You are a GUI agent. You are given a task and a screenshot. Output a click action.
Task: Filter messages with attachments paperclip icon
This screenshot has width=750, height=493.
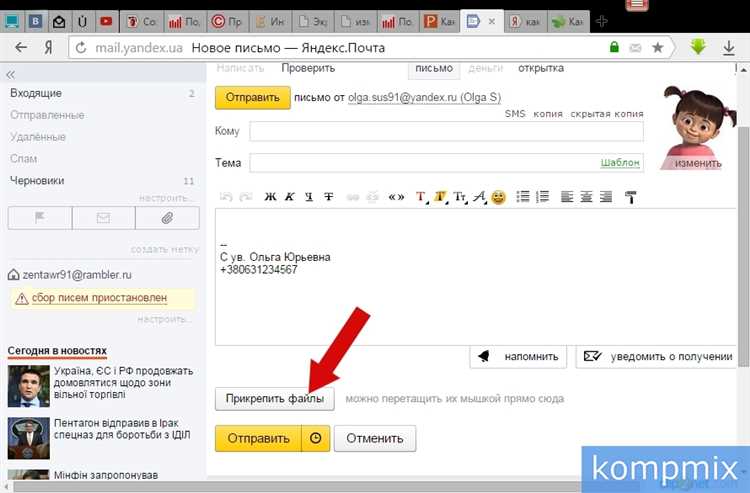(167, 217)
